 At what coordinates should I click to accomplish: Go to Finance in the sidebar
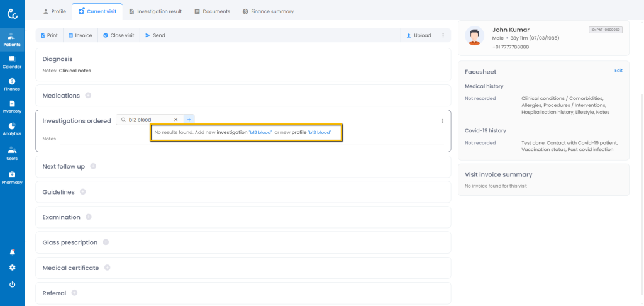click(12, 84)
